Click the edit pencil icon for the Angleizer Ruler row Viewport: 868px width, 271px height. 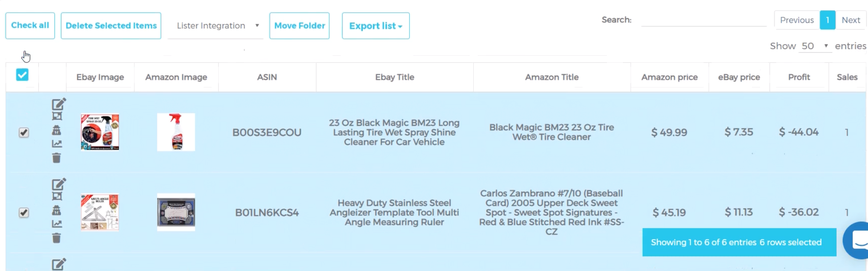pos(59,184)
